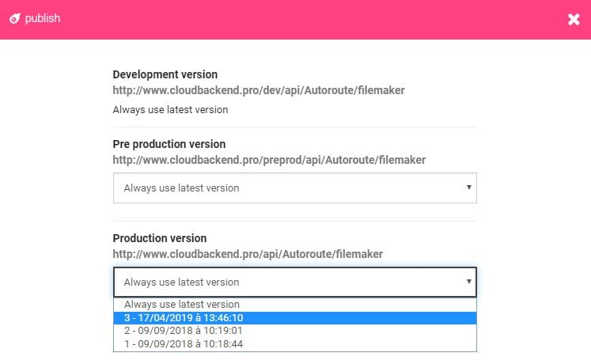Click the Pre production dropdown arrow
The height and width of the screenshot is (364, 591).
click(468, 188)
